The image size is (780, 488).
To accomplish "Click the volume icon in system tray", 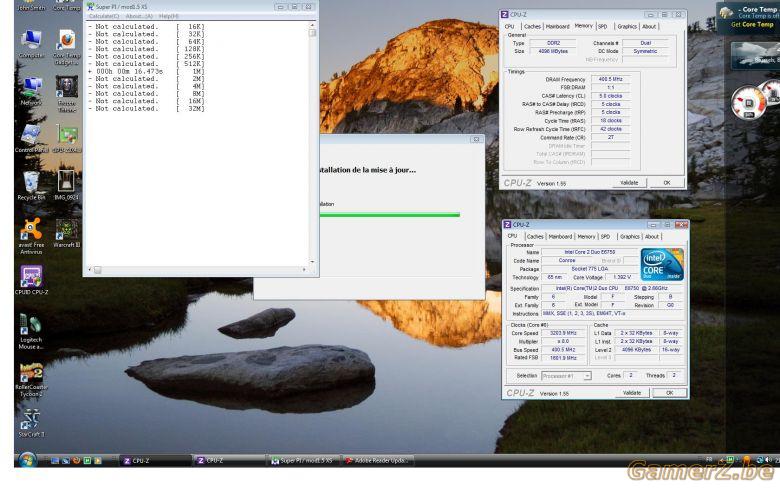I will [769, 460].
